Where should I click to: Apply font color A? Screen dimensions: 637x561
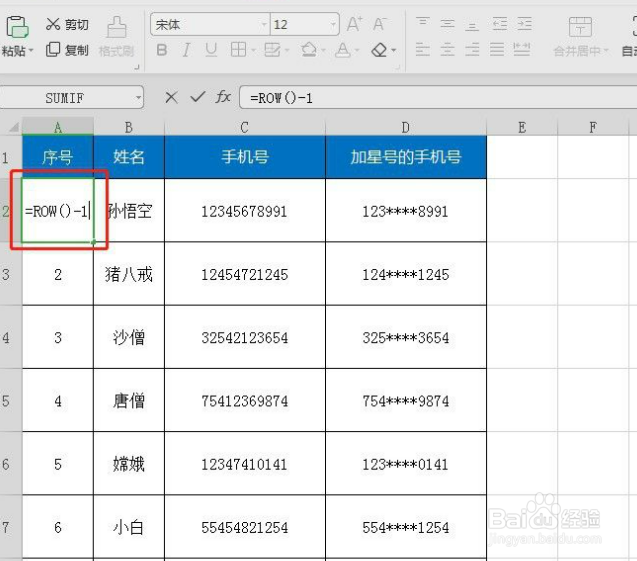pos(343,50)
